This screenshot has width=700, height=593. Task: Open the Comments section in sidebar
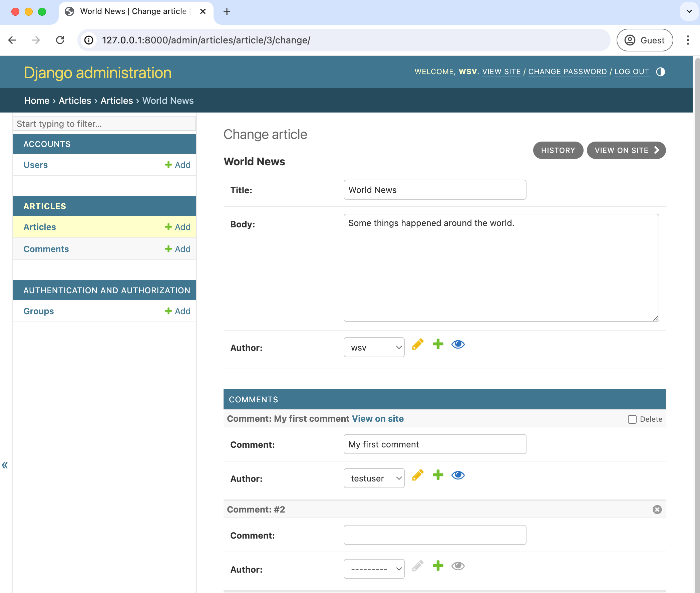pos(45,249)
